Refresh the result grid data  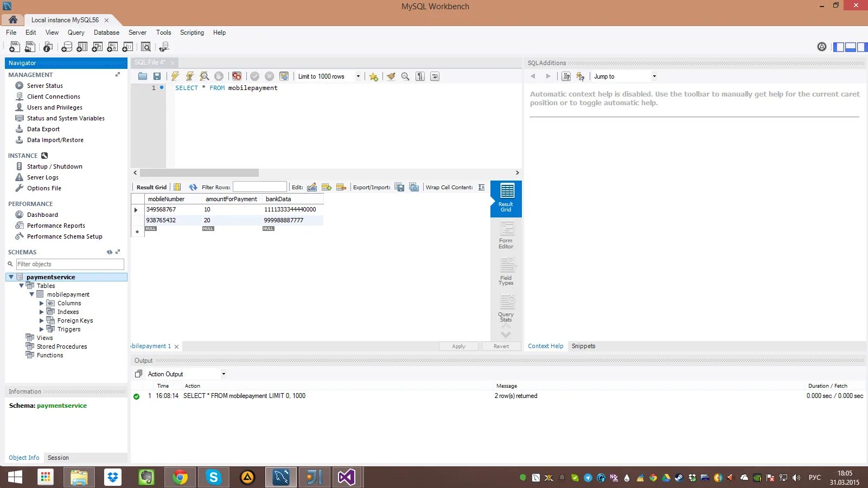(x=193, y=187)
